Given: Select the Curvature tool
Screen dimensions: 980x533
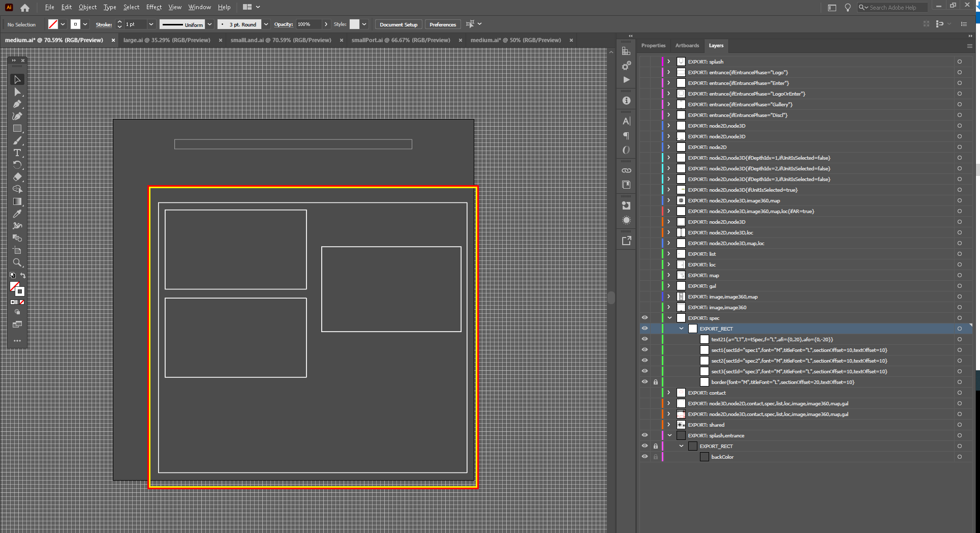Looking at the screenshot, I should [17, 116].
